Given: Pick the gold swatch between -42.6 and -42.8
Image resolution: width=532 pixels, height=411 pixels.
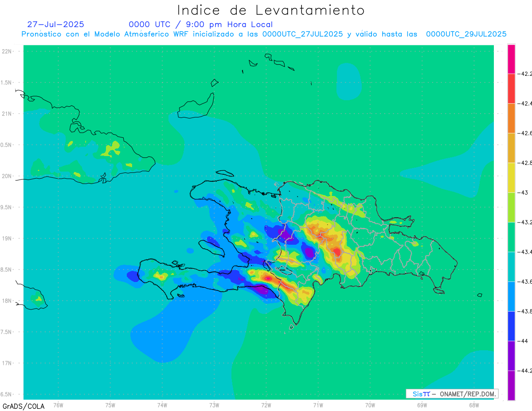Looking at the screenshot, I should click(x=511, y=148).
